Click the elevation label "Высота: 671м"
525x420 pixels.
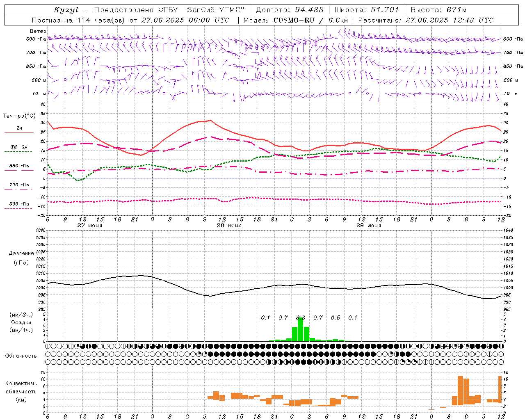pos(438,10)
